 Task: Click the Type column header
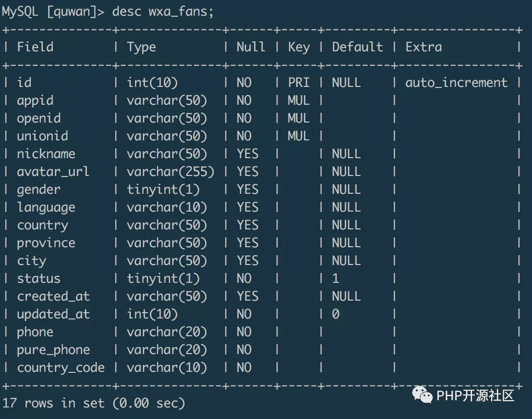tap(141, 47)
